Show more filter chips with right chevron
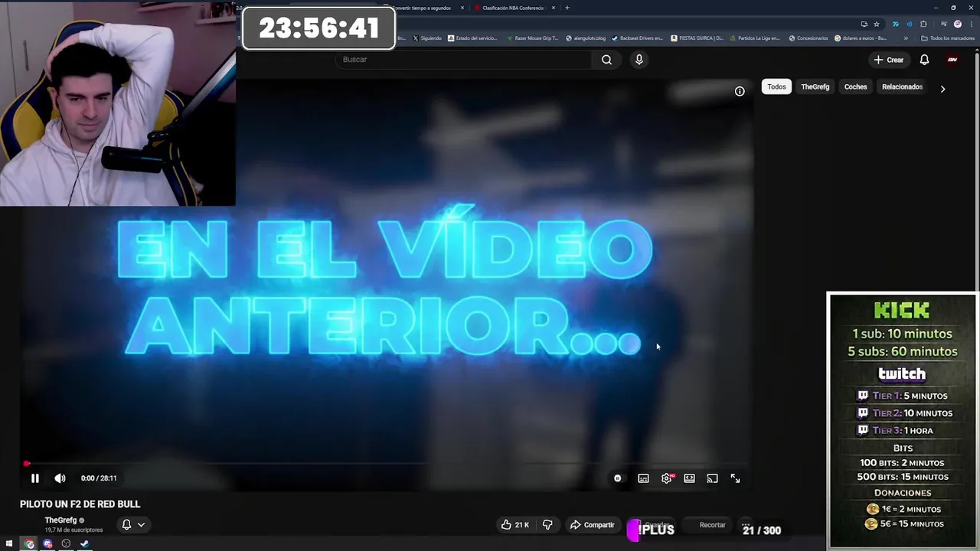Image resolution: width=980 pixels, height=551 pixels. pos(942,89)
